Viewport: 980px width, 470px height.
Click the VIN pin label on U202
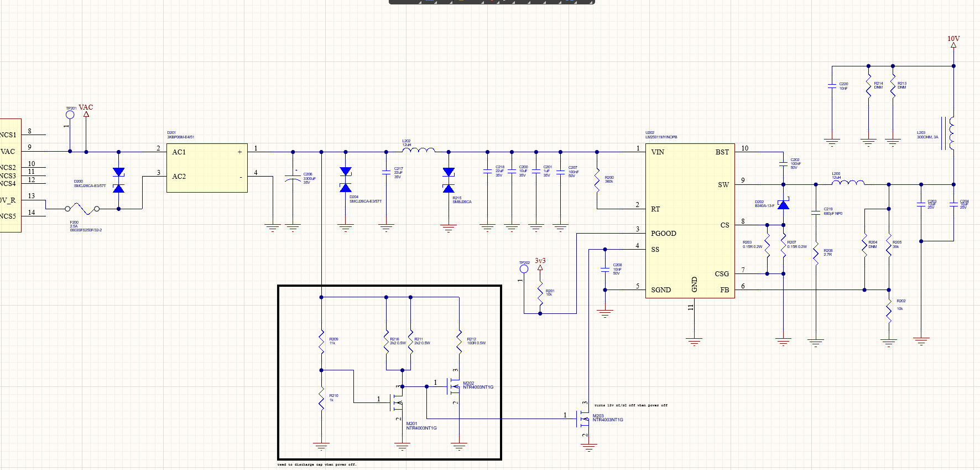(658, 152)
